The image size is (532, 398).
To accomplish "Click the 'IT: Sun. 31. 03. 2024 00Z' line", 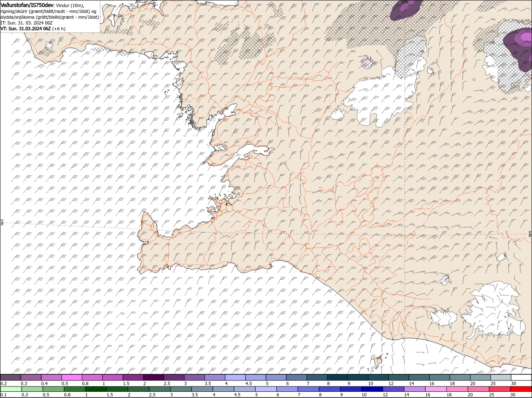I will click(x=27, y=23).
